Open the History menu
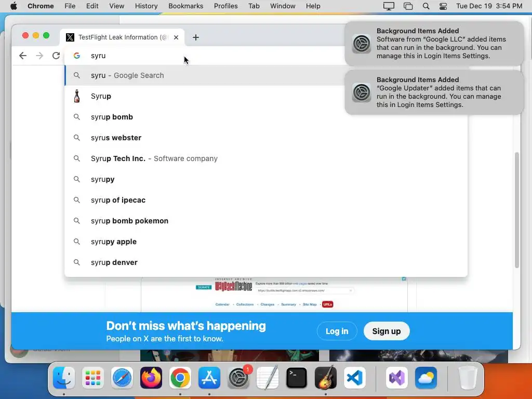The height and width of the screenshot is (399, 532). pos(146,6)
